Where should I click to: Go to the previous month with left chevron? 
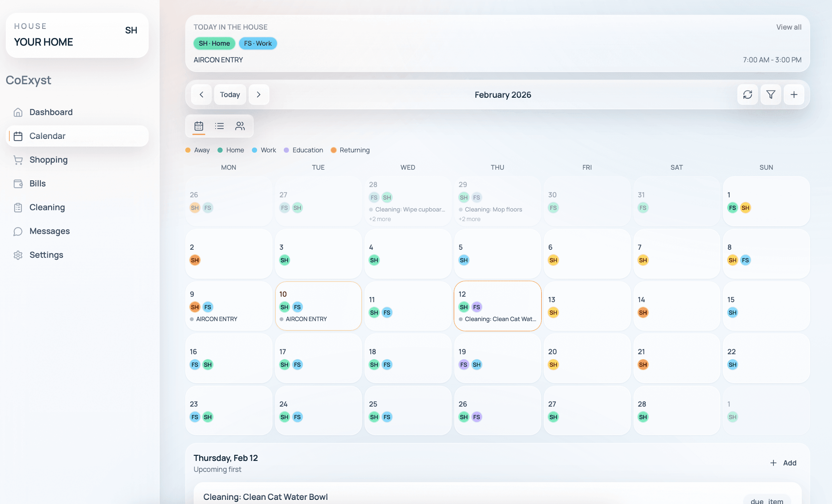[201, 94]
